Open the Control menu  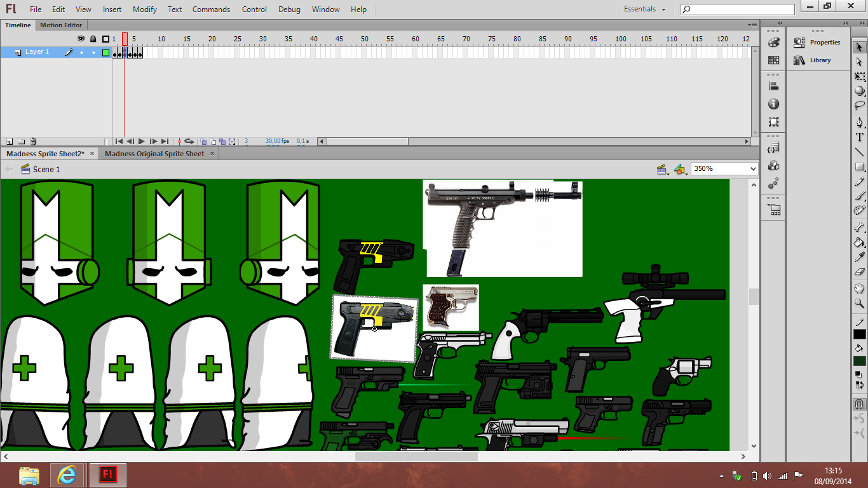254,10
